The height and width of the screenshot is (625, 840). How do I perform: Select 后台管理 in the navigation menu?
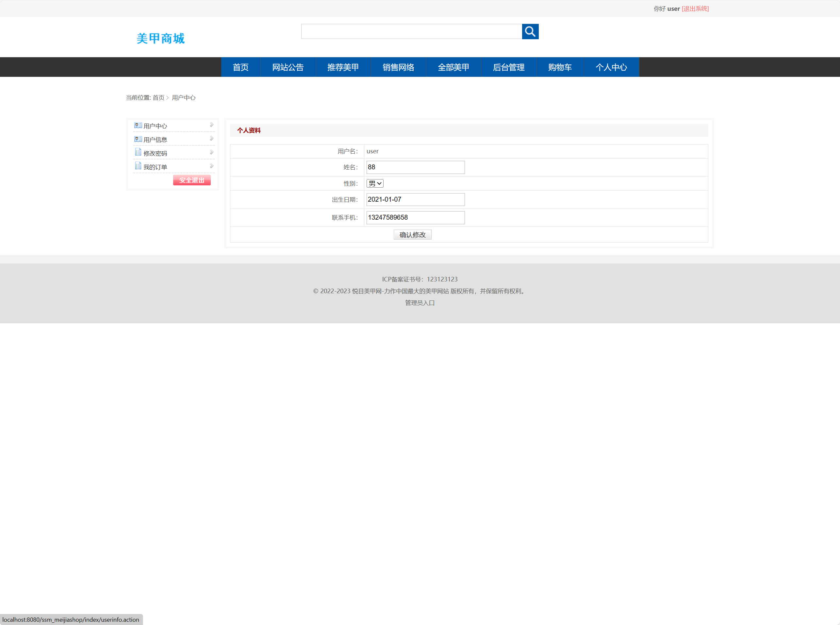[x=508, y=67]
